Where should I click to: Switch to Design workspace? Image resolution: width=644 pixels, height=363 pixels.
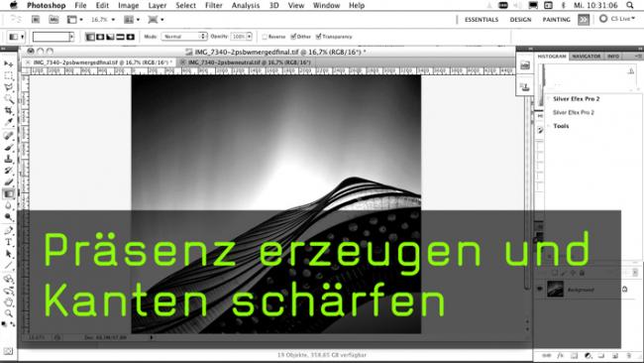(x=520, y=19)
